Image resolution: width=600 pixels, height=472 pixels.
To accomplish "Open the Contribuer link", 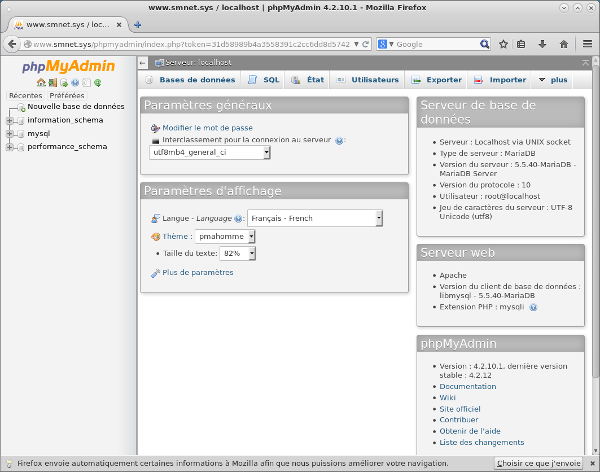I will click(459, 420).
